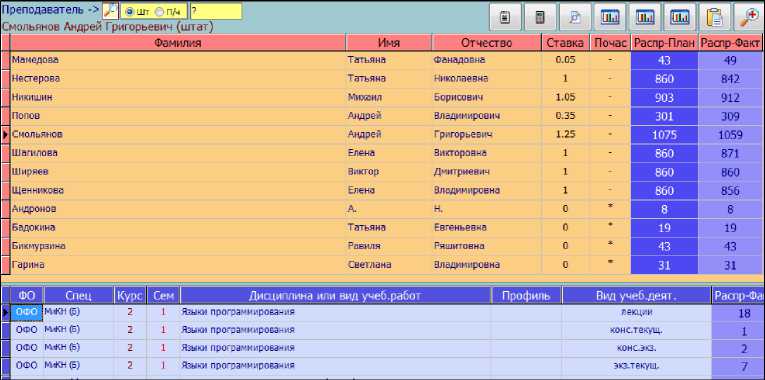Screen dimensions: 765x380
Task: Click the Распр-План column header
Action: tap(664, 43)
